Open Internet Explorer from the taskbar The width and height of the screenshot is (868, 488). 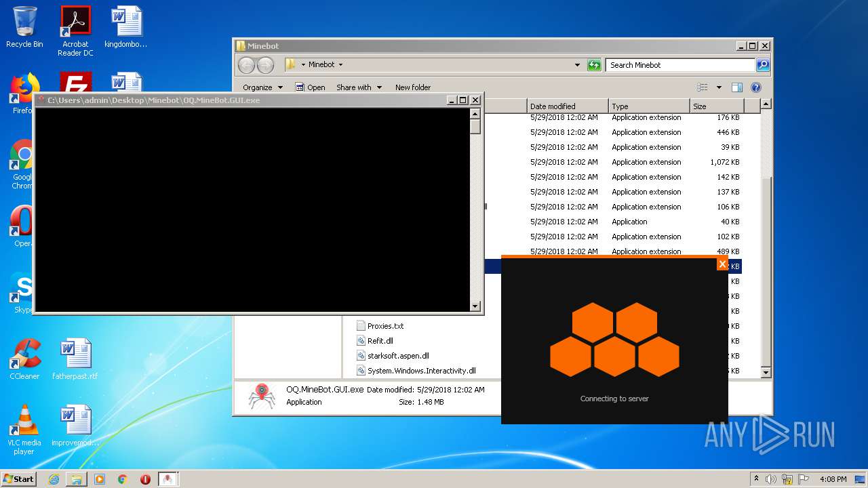point(54,479)
